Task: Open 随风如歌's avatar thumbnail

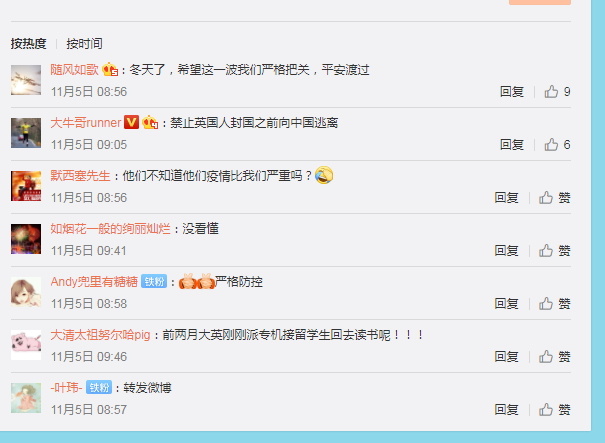Action: tap(26, 80)
